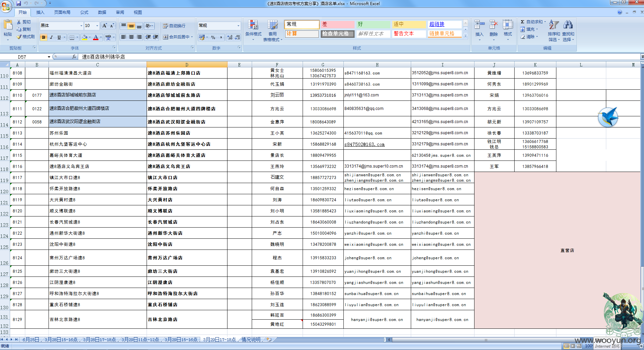Toggle Center horizontal alignment
The image size is (644, 350).
click(131, 37)
